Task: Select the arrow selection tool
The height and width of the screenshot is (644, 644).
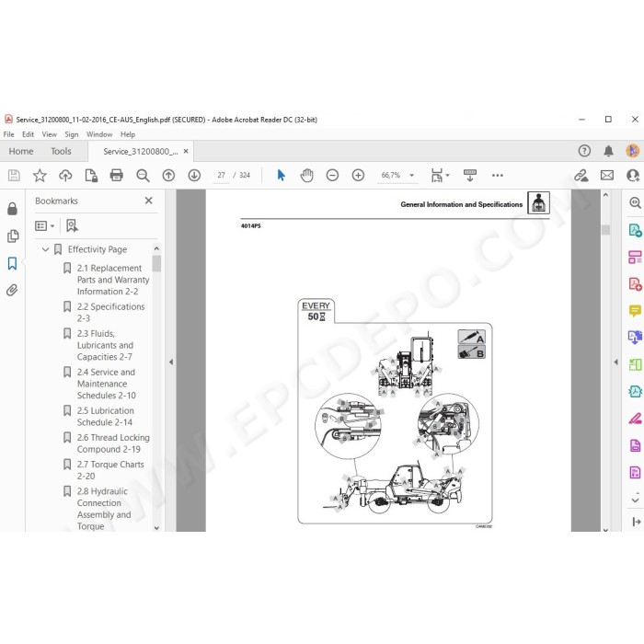Action: [282, 176]
